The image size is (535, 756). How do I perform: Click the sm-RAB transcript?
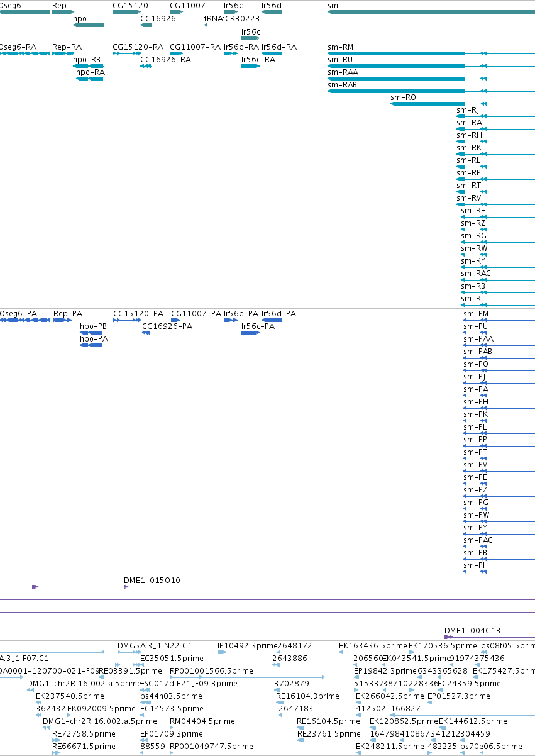point(431,91)
